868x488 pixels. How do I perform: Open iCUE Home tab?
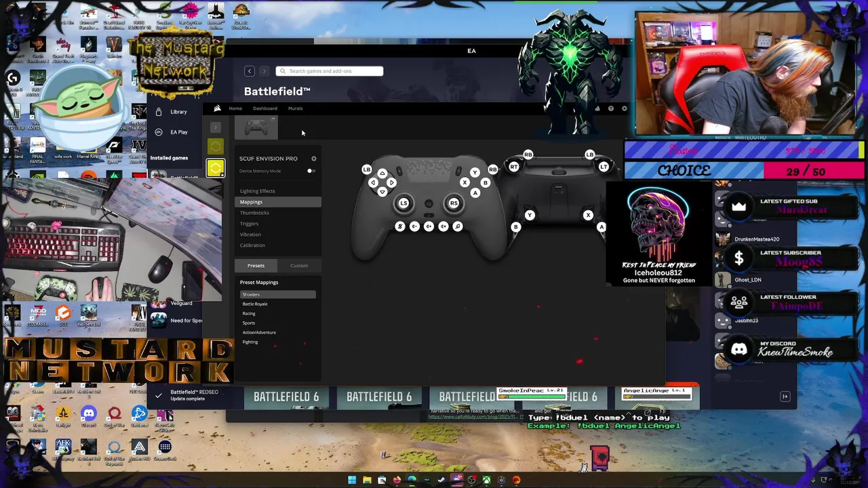(x=235, y=108)
